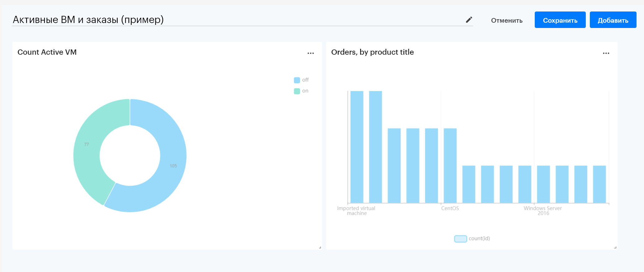Click the last bar in Orders chart

click(599, 184)
